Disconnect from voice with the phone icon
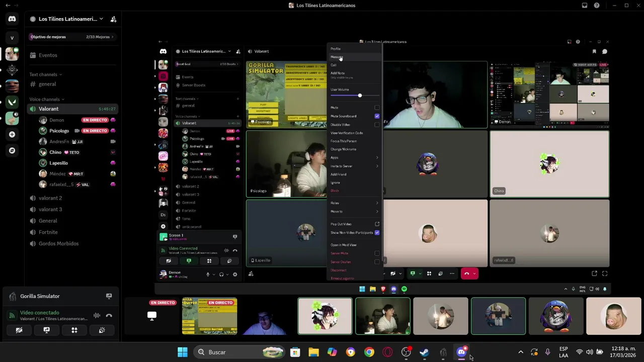 109,316
